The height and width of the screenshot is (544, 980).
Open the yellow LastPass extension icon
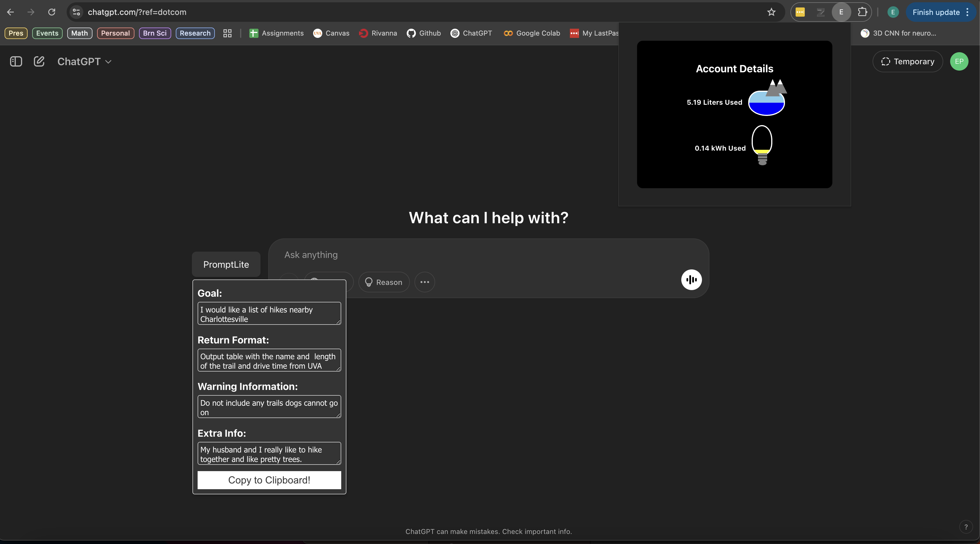click(x=800, y=12)
